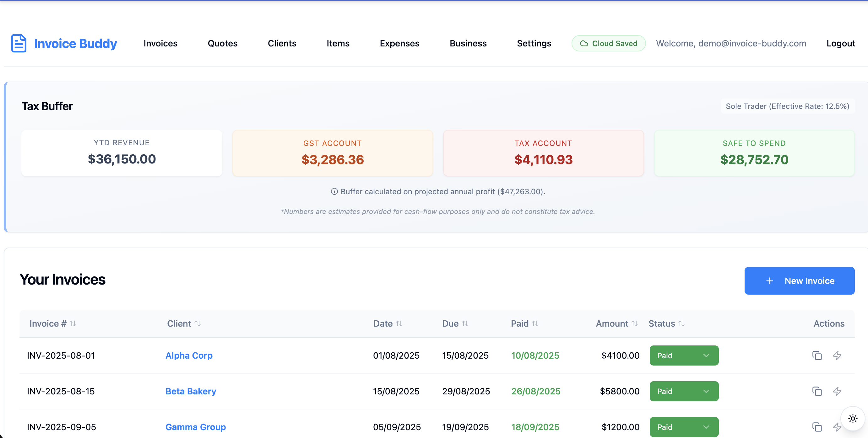Click lightning quick action for INV-2025-08-15

[x=837, y=391]
